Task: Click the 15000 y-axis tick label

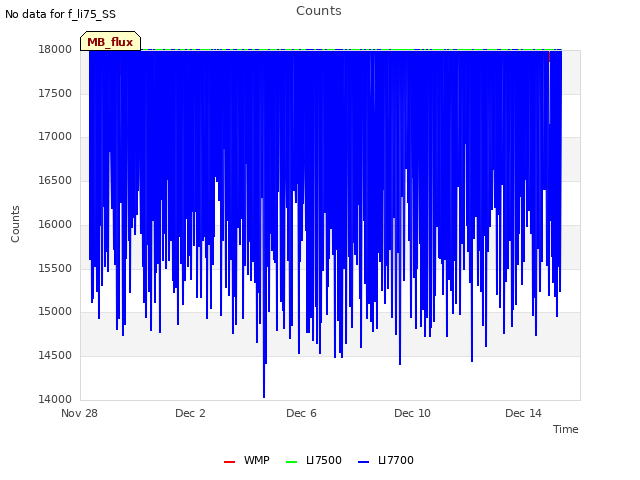Action: coord(55,312)
